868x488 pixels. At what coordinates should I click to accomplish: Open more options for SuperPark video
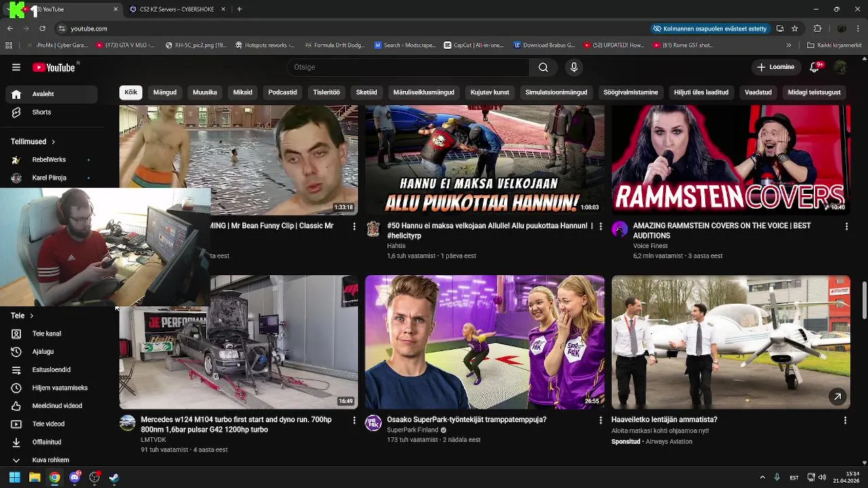600,420
